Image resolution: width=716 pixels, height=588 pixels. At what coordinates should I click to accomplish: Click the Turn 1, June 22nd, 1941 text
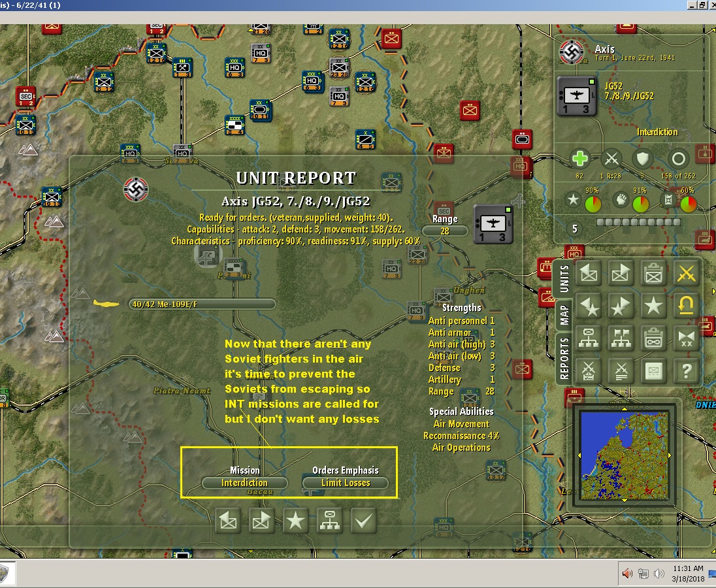pos(634,57)
